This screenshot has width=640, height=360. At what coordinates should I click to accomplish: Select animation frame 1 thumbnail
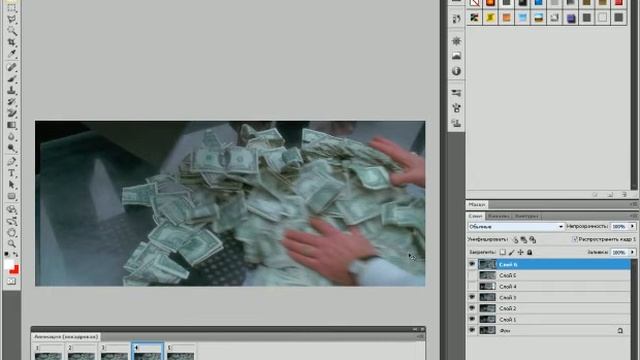click(x=48, y=352)
